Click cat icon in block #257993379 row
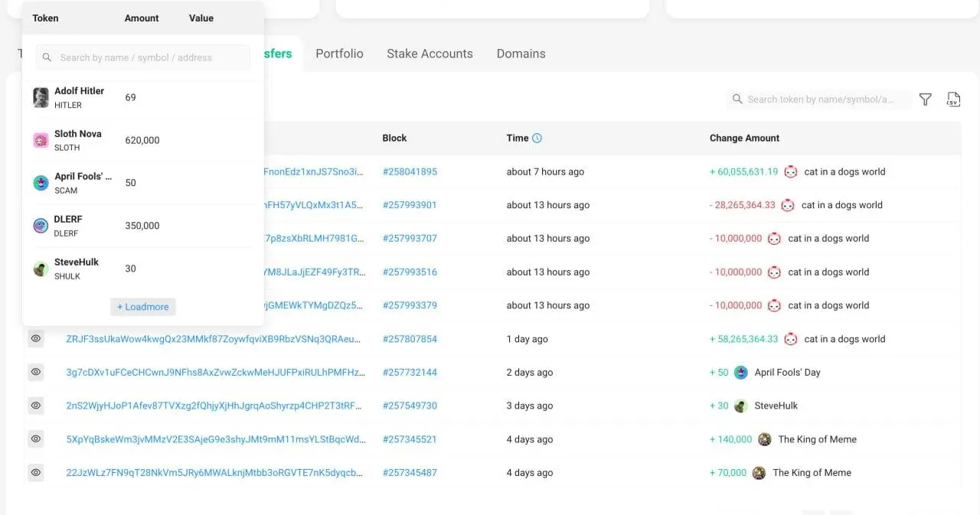This screenshot has width=980, height=515. 774,305
